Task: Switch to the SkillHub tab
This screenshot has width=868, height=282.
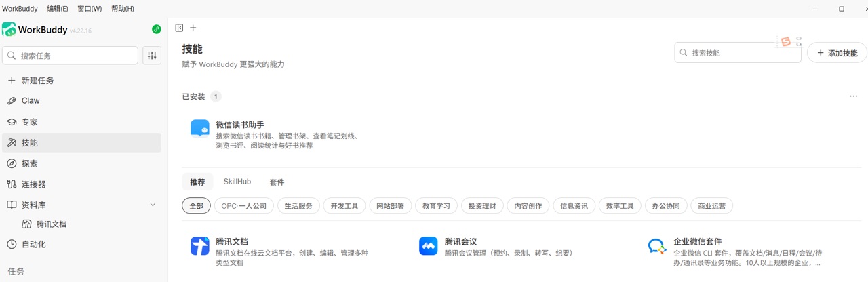Action: click(x=237, y=182)
